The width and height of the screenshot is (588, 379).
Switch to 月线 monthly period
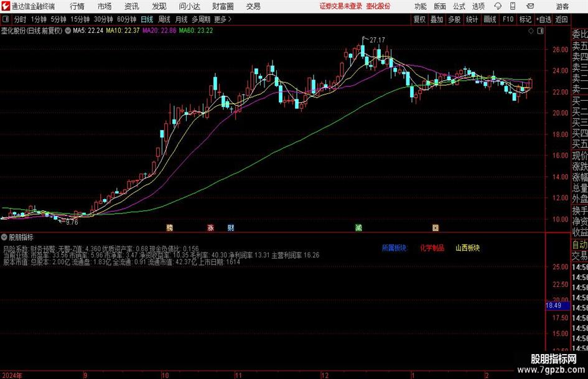pos(181,19)
